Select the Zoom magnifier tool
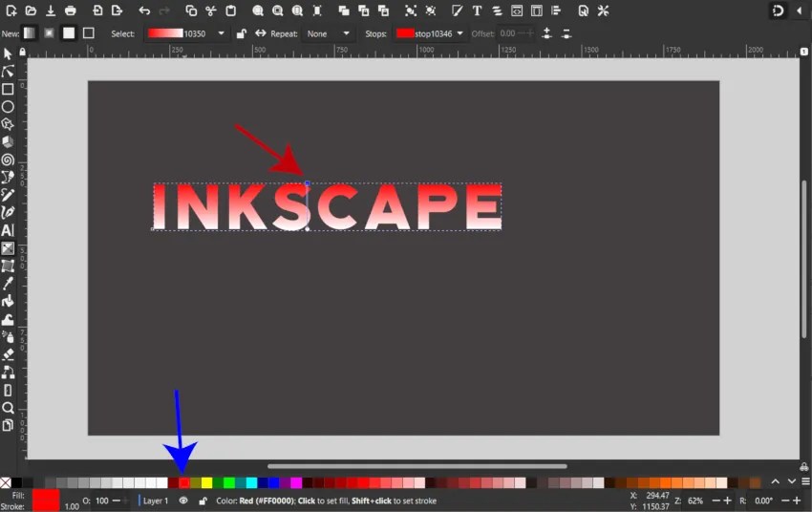812x512 pixels. click(8, 408)
